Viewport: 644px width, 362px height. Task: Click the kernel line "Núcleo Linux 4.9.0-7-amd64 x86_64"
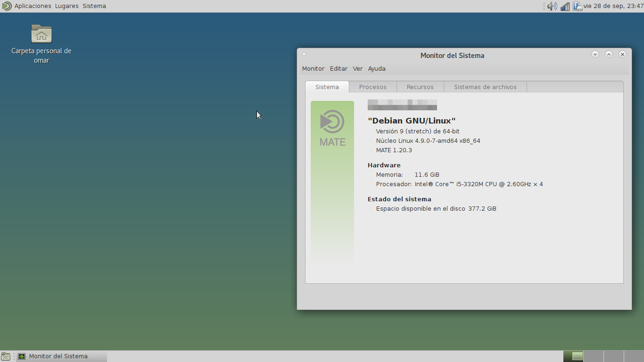pos(428,141)
